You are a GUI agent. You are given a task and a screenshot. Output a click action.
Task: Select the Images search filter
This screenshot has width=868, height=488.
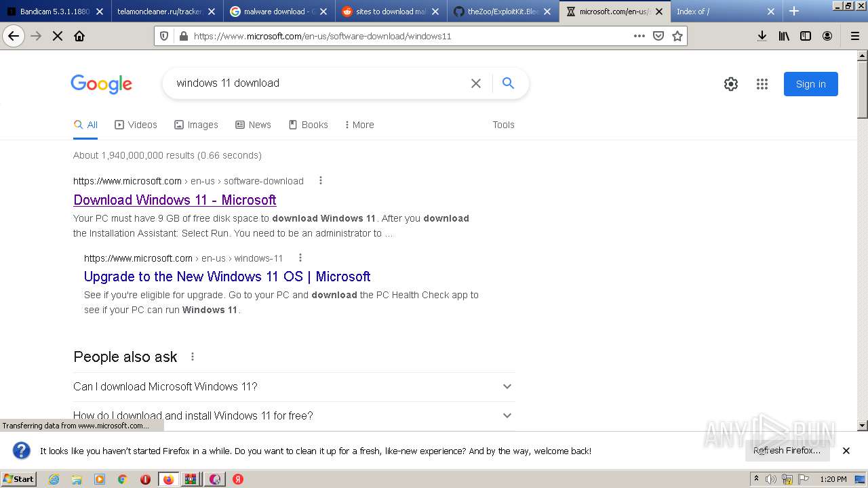[196, 125]
